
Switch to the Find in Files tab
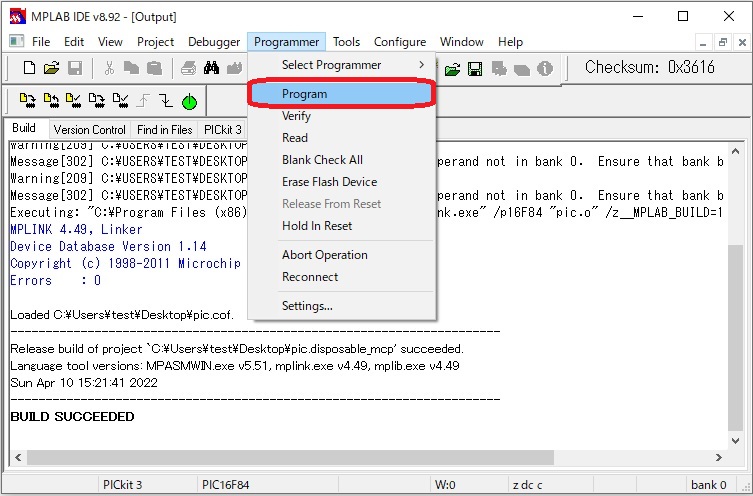[164, 130]
